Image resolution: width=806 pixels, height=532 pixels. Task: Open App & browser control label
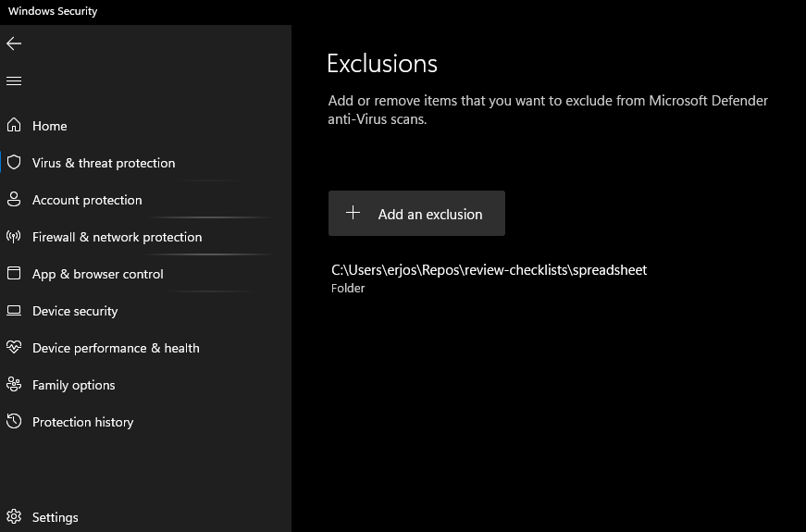(x=98, y=274)
